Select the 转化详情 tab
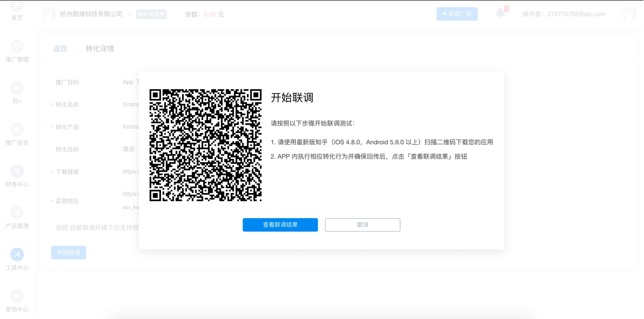The image size is (644, 319). click(x=100, y=49)
